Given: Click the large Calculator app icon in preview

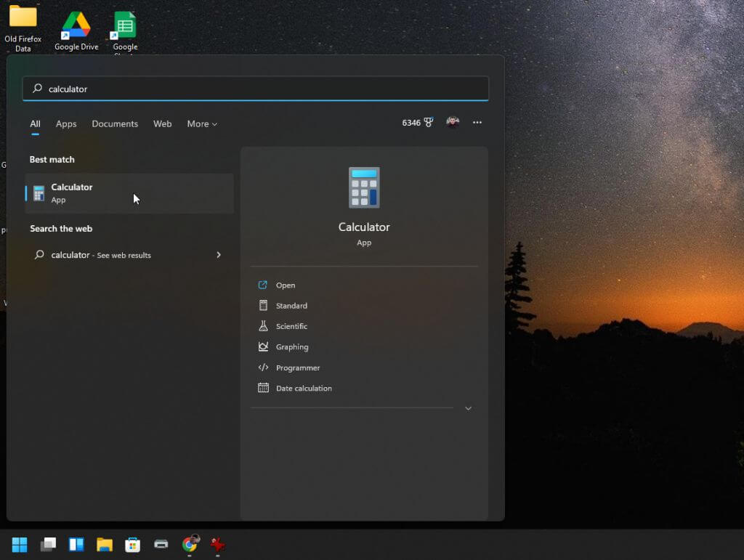Looking at the screenshot, I should tap(364, 187).
